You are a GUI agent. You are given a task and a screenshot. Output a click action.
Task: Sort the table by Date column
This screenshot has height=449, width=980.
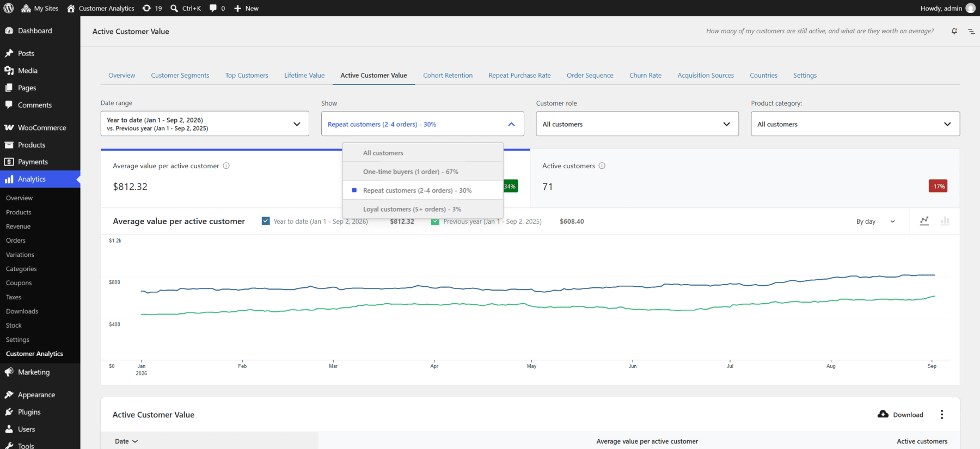point(126,441)
